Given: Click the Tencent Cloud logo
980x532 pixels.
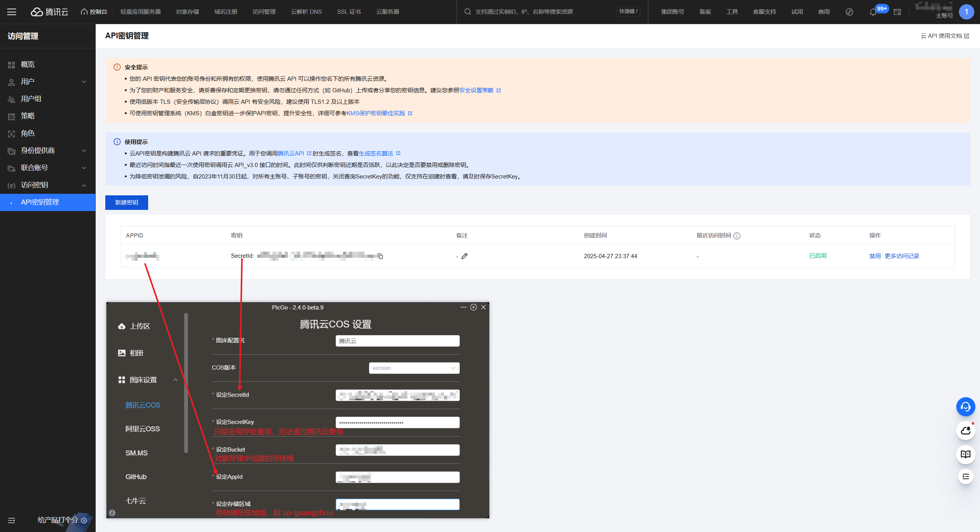Looking at the screenshot, I should point(49,12).
